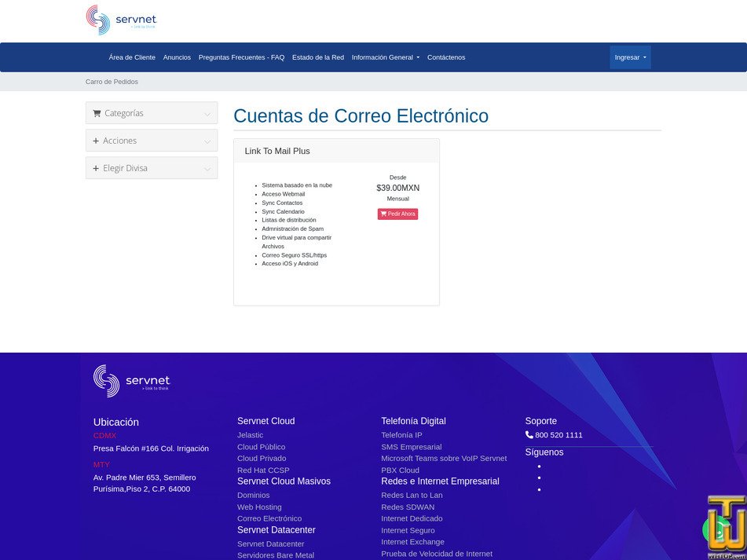
Task: Open Preguntas Frecuentes - FAQ
Action: point(241,57)
